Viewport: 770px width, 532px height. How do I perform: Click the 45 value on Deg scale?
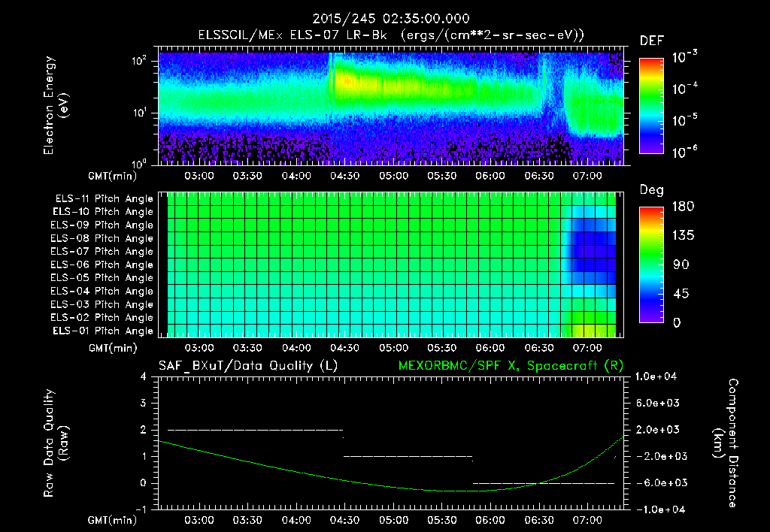point(681,294)
